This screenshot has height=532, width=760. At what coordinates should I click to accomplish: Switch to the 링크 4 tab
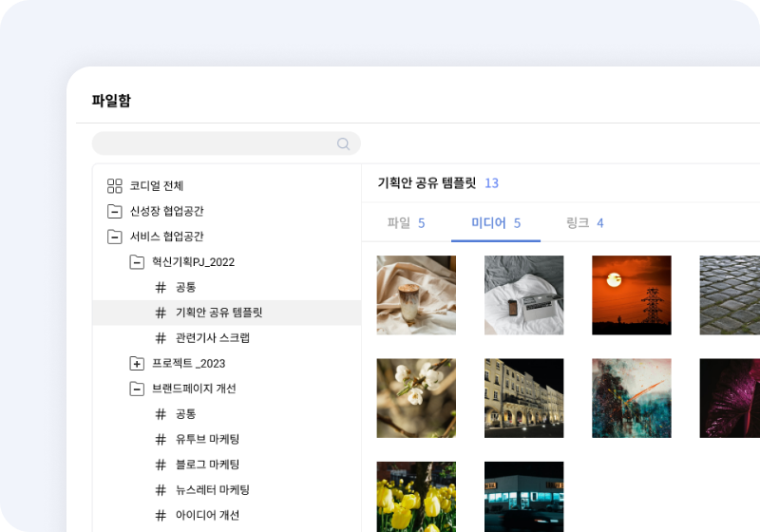tap(584, 223)
